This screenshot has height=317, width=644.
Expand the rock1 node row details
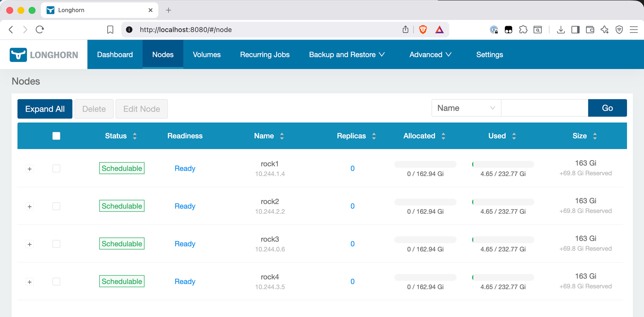[x=30, y=168]
